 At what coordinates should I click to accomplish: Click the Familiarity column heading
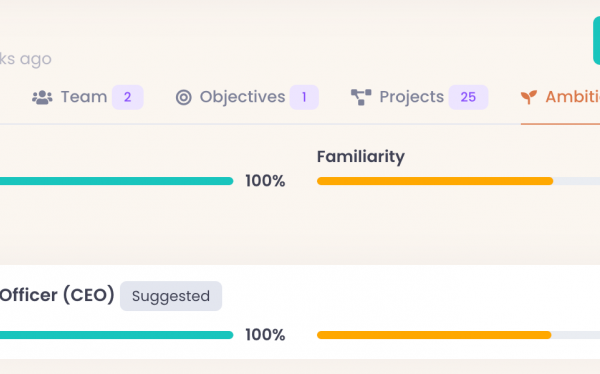(x=361, y=157)
